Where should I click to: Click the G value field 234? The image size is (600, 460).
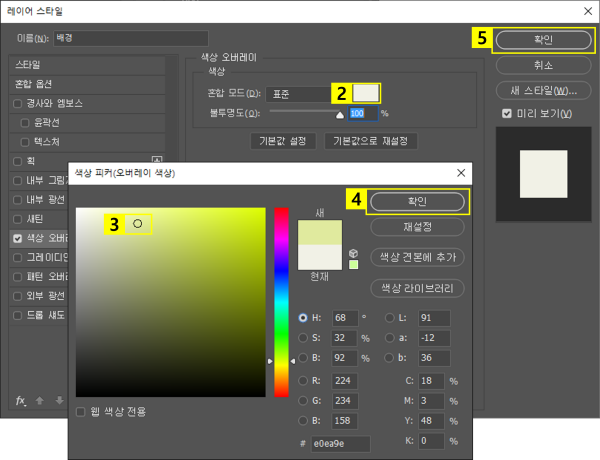[x=345, y=401]
